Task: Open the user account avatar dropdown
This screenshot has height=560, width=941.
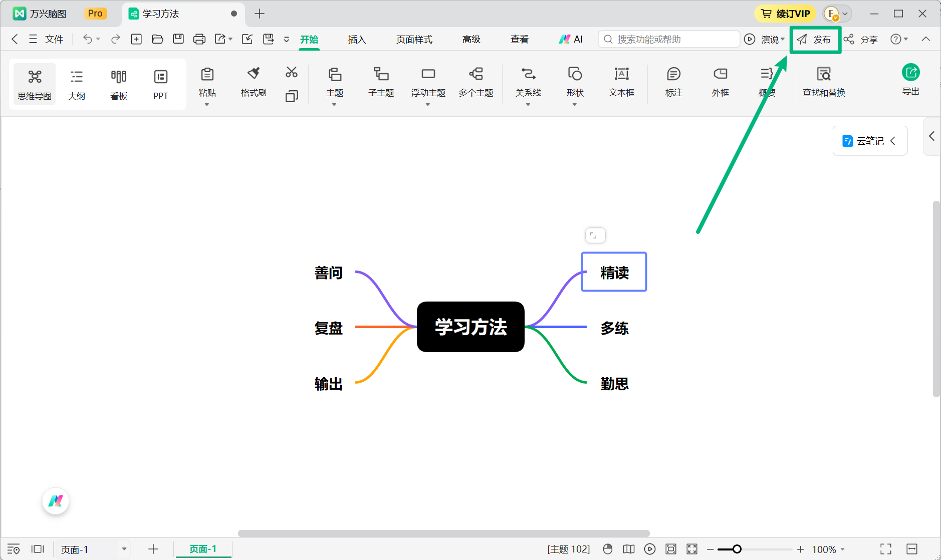Action: click(x=838, y=14)
